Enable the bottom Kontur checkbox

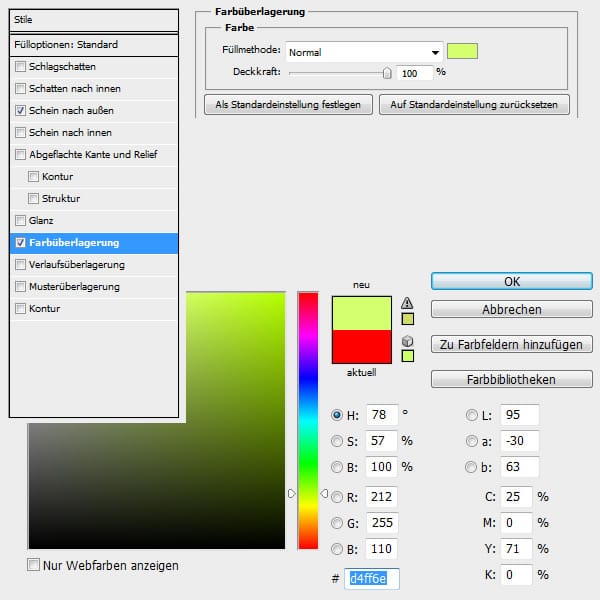tap(20, 308)
